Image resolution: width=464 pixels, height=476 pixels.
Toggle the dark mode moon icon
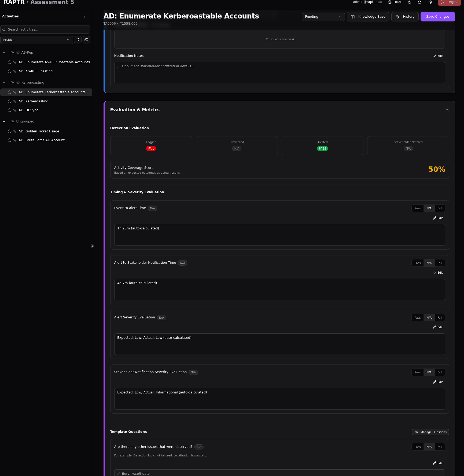click(x=410, y=2)
